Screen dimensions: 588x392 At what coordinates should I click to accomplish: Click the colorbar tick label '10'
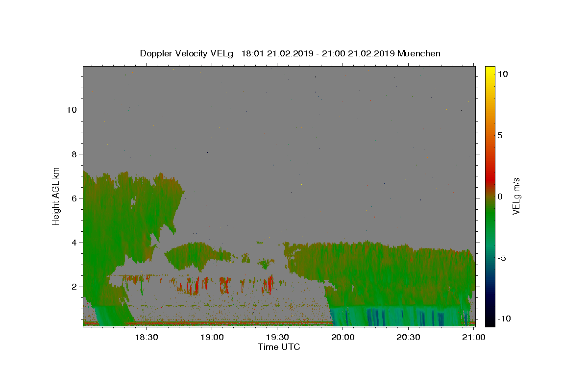[502, 74]
